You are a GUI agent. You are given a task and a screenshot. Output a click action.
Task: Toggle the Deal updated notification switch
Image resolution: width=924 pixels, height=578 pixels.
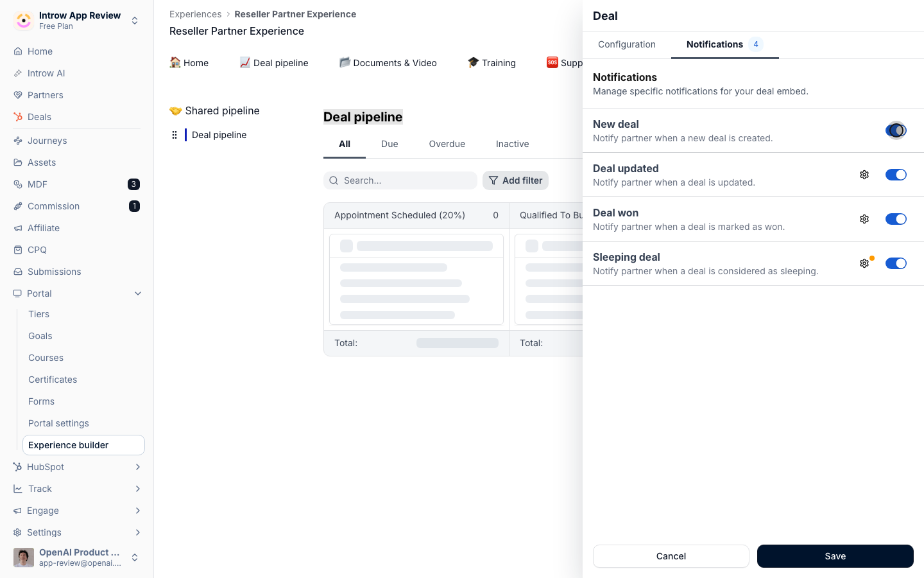click(x=896, y=175)
